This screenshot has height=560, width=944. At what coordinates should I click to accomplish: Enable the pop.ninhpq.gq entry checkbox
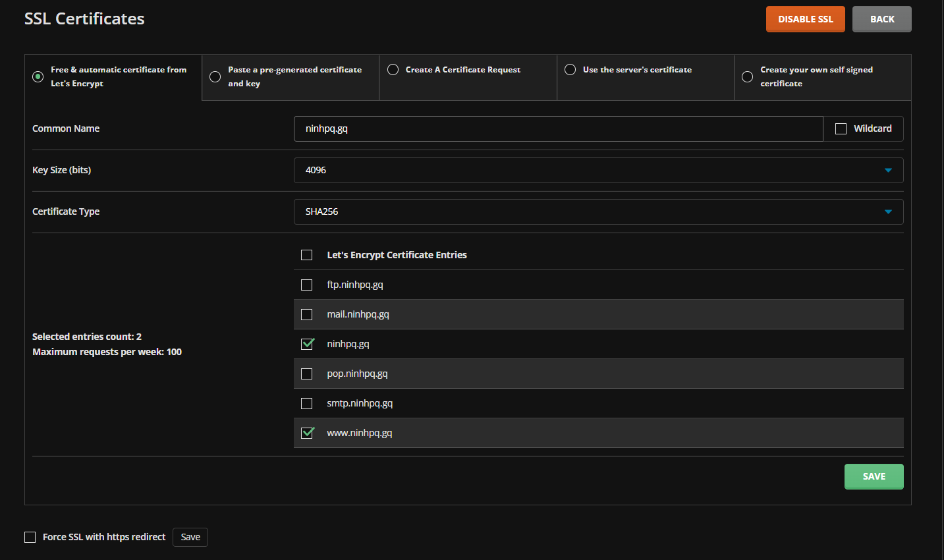307,374
